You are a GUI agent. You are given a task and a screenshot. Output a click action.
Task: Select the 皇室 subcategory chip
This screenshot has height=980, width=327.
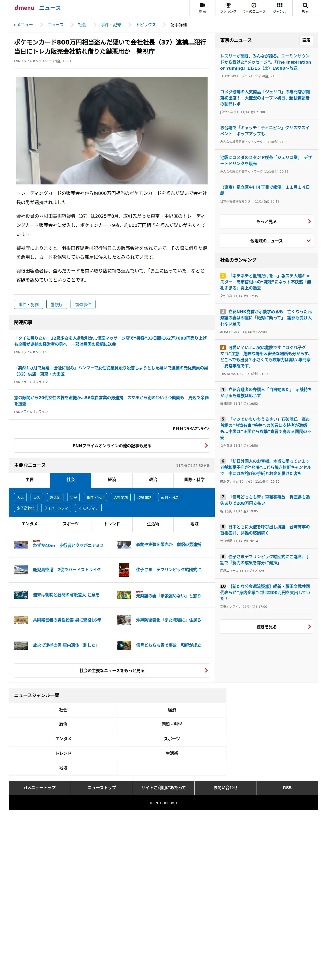pos(73,497)
